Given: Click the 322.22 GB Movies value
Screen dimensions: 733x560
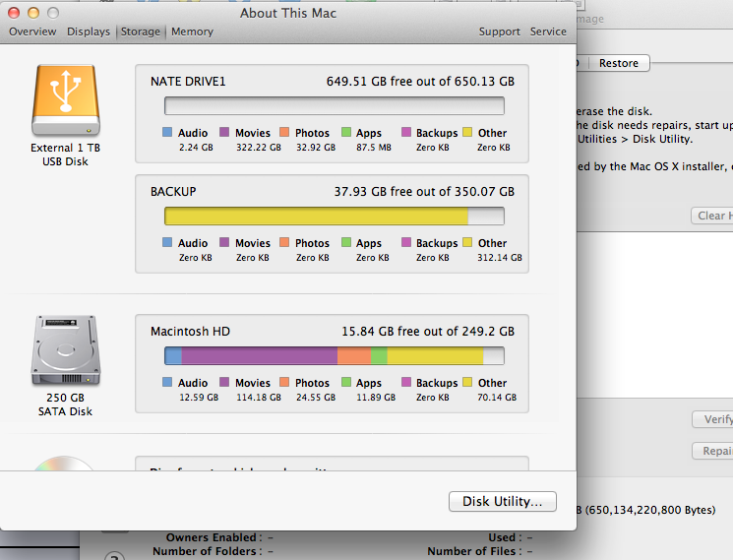Looking at the screenshot, I should click(x=259, y=148).
